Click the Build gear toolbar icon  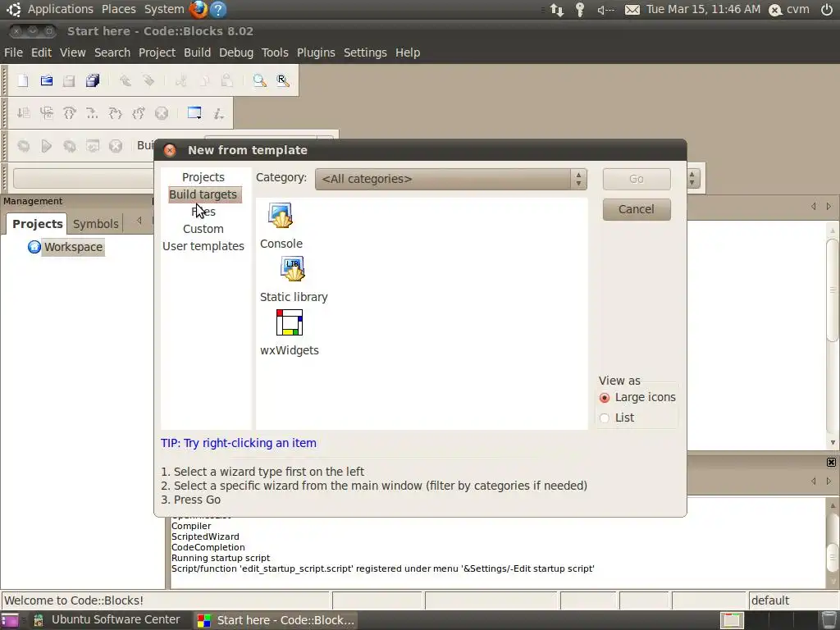[x=23, y=146]
